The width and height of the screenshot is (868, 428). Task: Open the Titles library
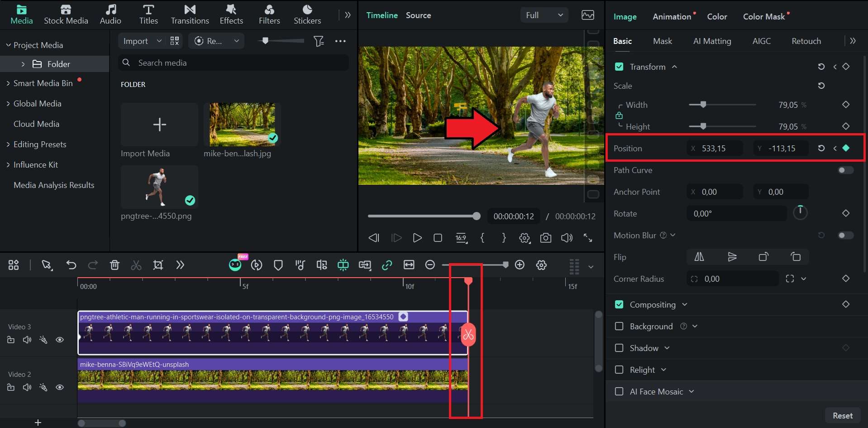tap(148, 15)
